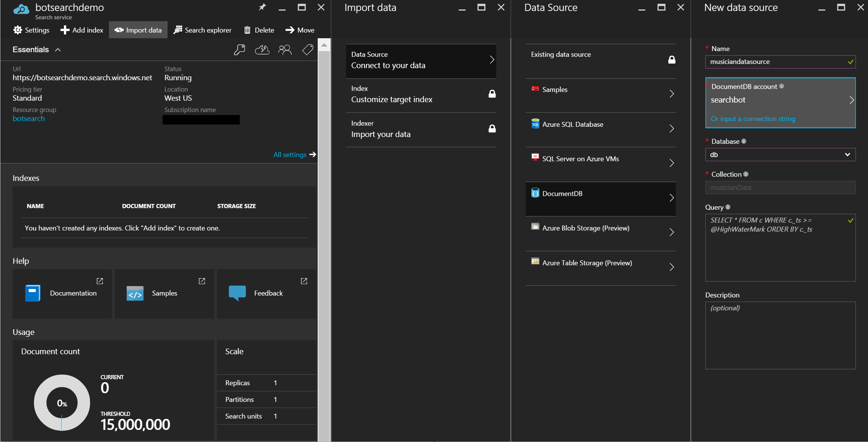Click Import data in the toolbar
This screenshot has width=868, height=442.
coord(138,30)
